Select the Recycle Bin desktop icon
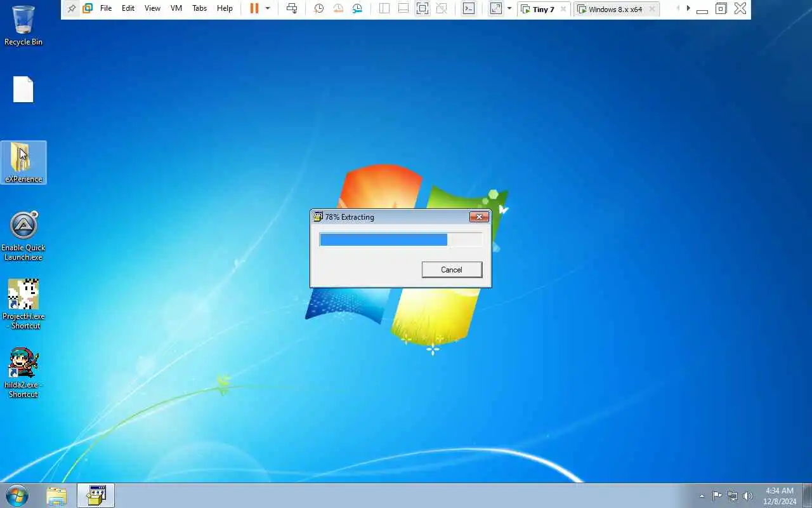Screen dimensions: 812x508 tap(23, 25)
